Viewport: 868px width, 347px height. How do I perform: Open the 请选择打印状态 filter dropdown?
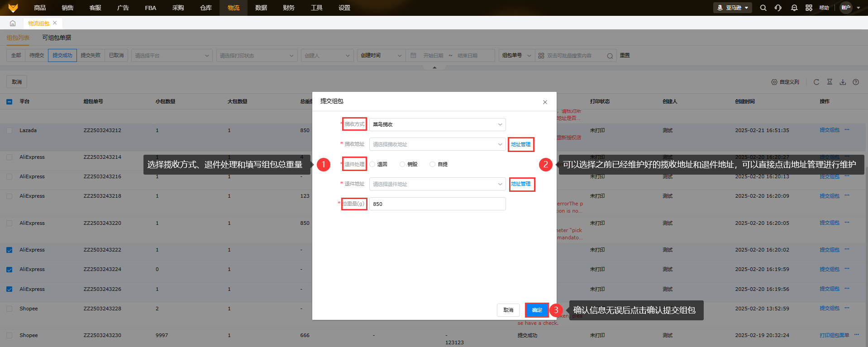(x=257, y=56)
